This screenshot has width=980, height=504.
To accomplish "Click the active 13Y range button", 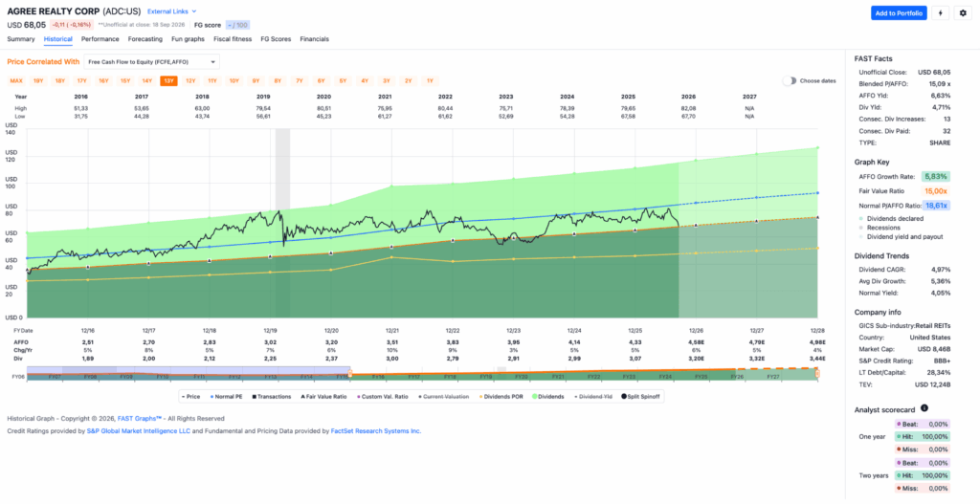I will click(168, 80).
